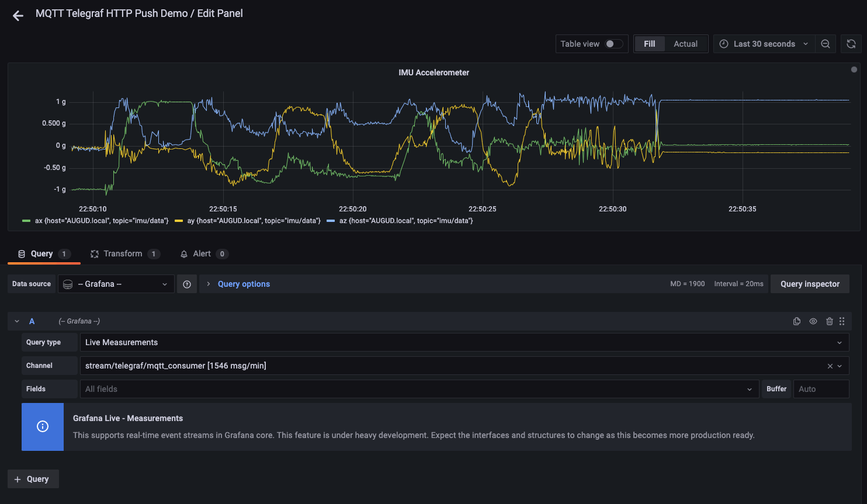Delete query A using the trash icon

(830, 321)
